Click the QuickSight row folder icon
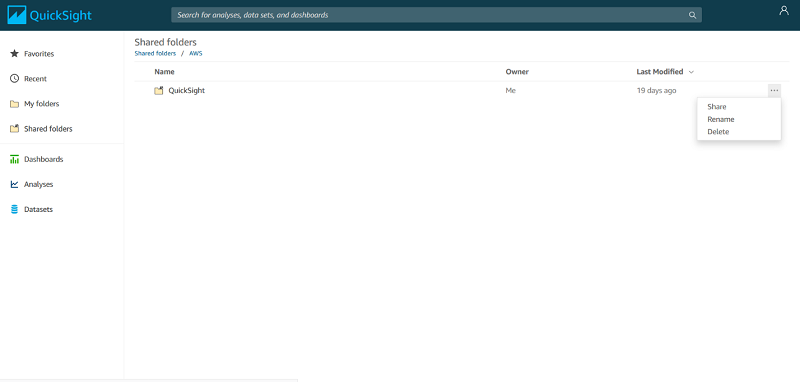 159,91
